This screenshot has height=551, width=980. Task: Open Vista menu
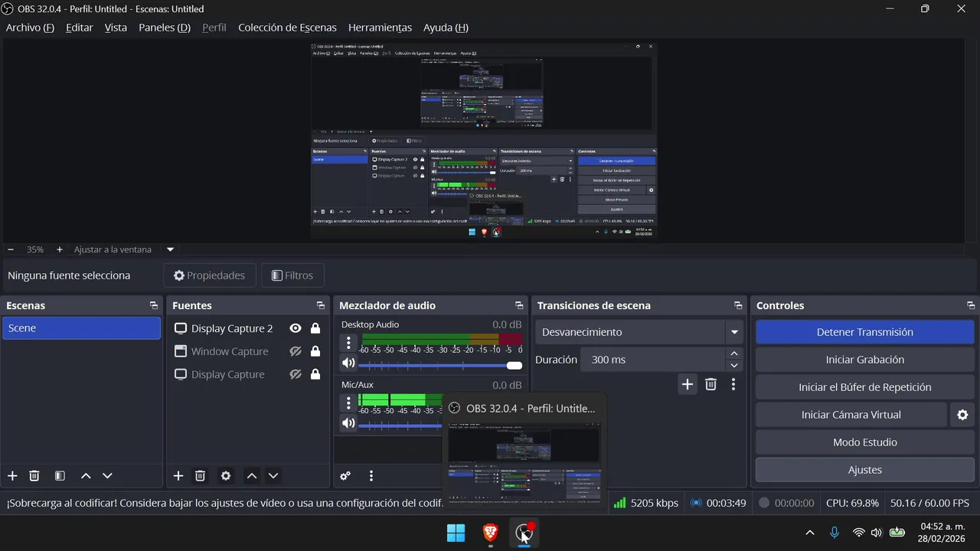click(x=116, y=28)
